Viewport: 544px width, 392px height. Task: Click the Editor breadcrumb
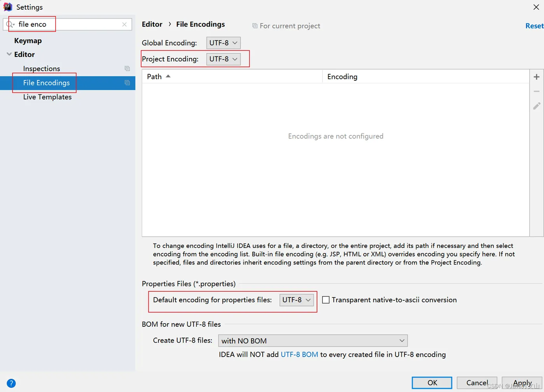pyautogui.click(x=152, y=24)
